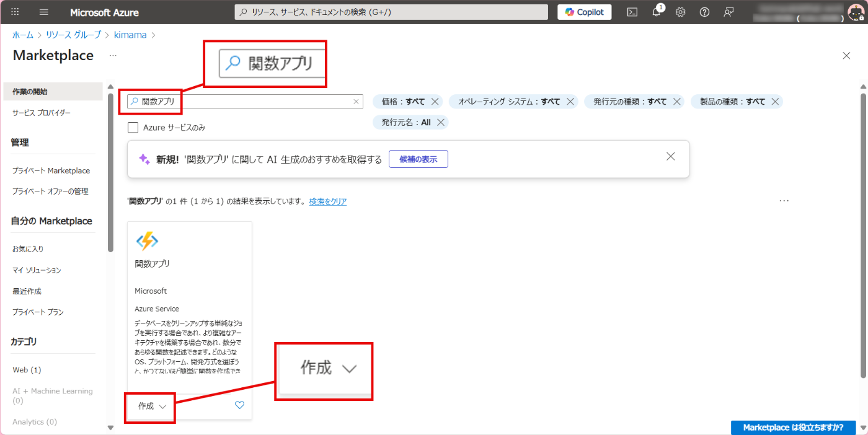The height and width of the screenshot is (435, 868).
Task: Open the results ellipsis options menu
Action: 784,201
